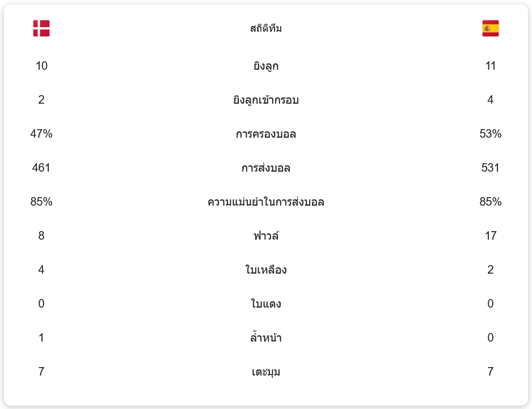Select the สถิติทีม header title
532x409 pixels.
[x=266, y=28]
